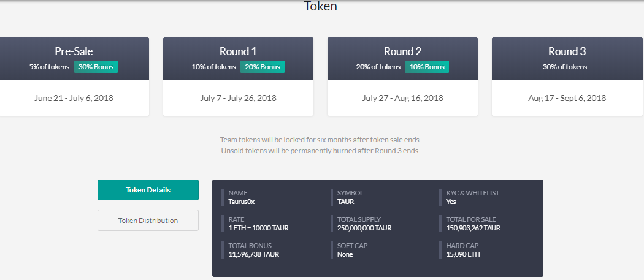This screenshot has height=280, width=644.
Task: Open the Token Details tab
Action: [x=148, y=190]
